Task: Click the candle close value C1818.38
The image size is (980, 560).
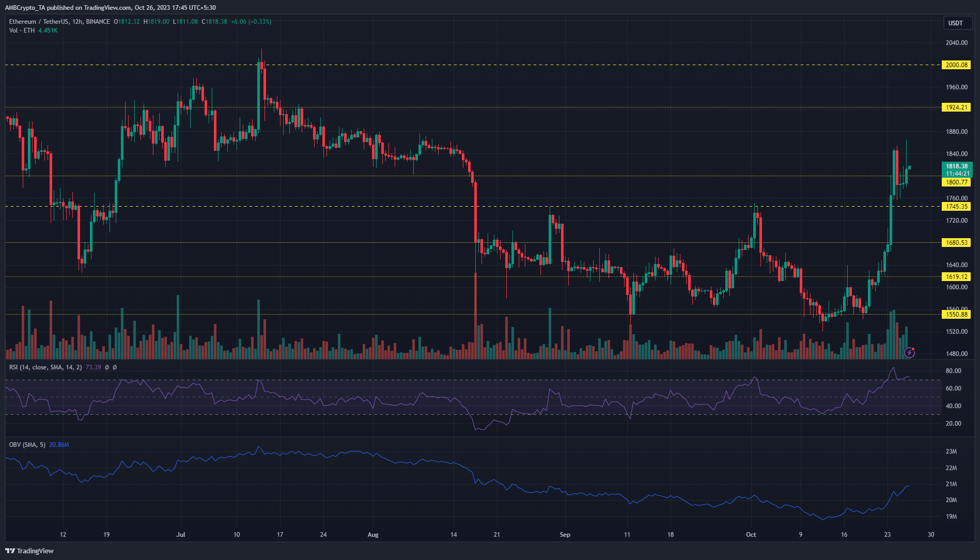Action: coord(214,22)
